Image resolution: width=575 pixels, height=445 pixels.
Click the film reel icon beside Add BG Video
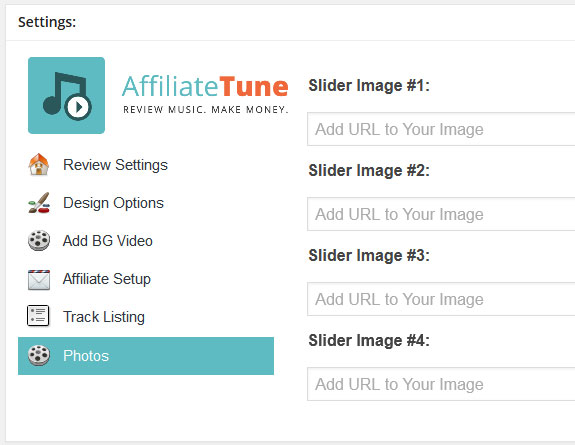point(39,241)
